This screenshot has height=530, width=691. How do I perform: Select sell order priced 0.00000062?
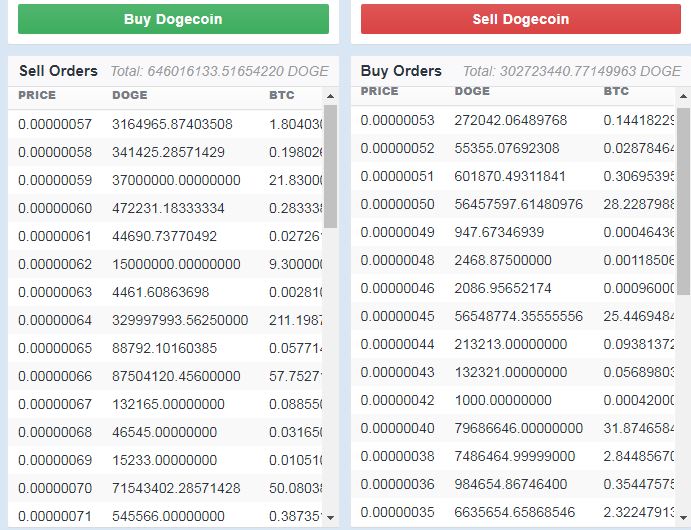coord(165,264)
